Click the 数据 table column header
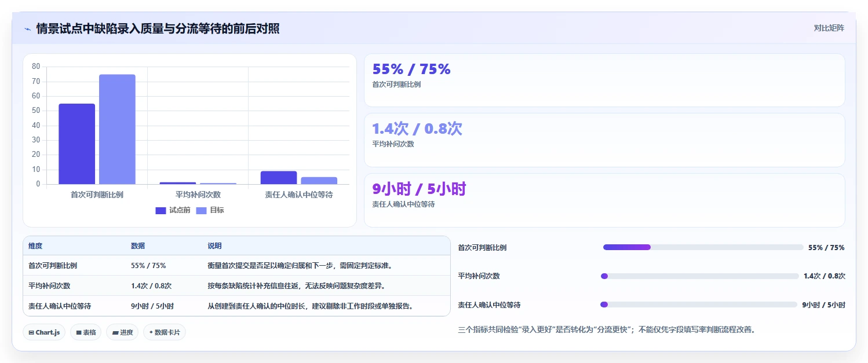 click(x=138, y=246)
